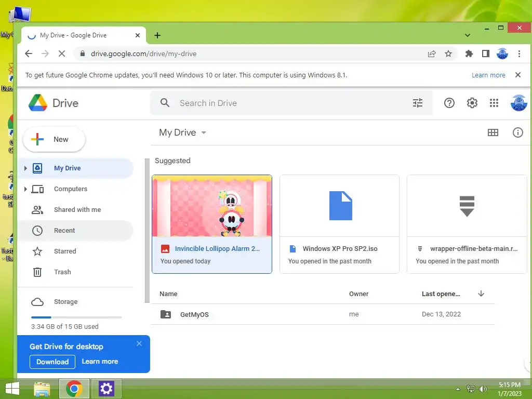532x399 pixels.
Task: Click the storage usage bar
Action: coord(76,317)
